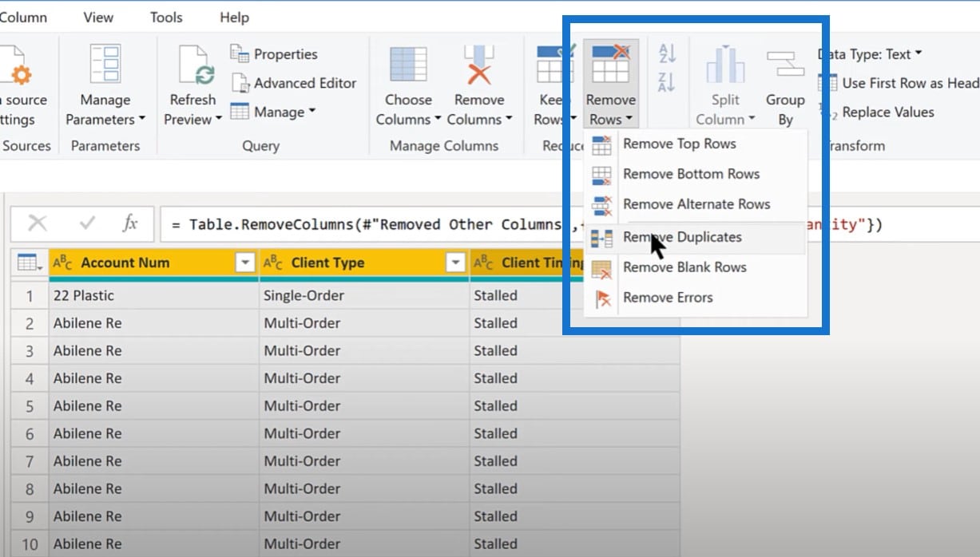Click the Remove Alternate Rows icon
Screen dimensions: 980x557
(601, 205)
